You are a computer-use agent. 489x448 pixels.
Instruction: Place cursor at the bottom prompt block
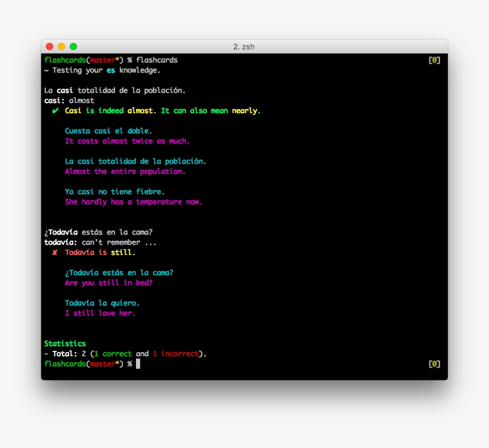click(138, 364)
